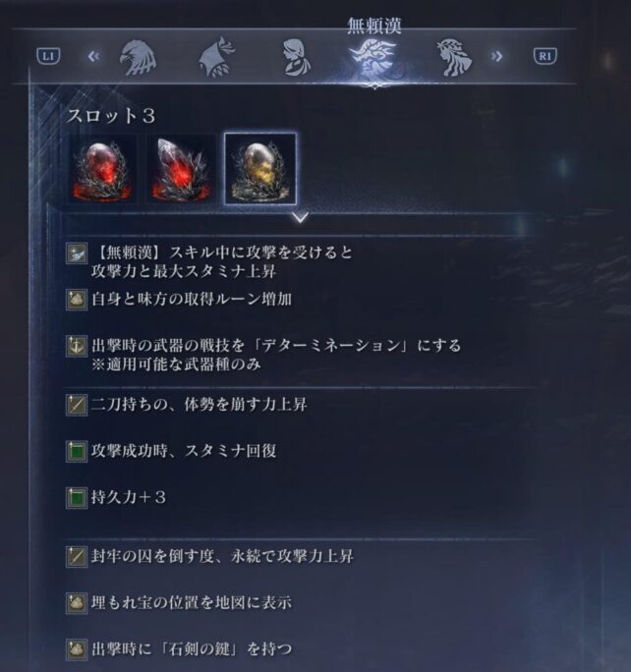Expand the down chevron below relic slots

[x=300, y=217]
